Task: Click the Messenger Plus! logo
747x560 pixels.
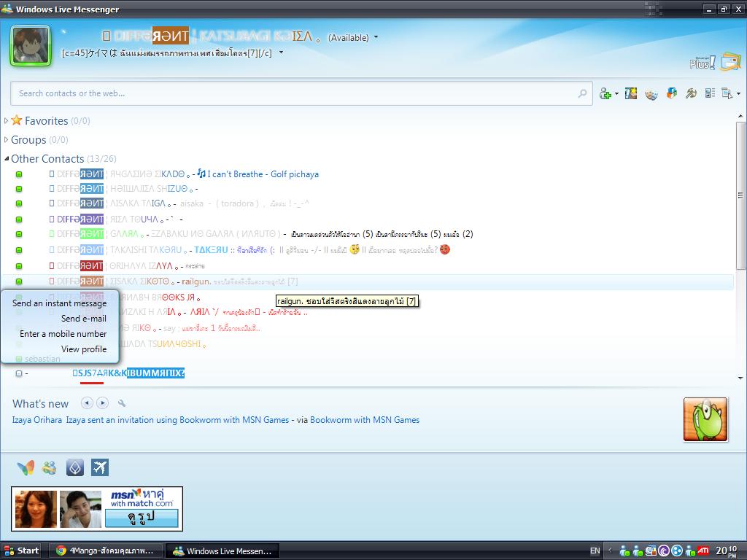Action: coord(702,63)
